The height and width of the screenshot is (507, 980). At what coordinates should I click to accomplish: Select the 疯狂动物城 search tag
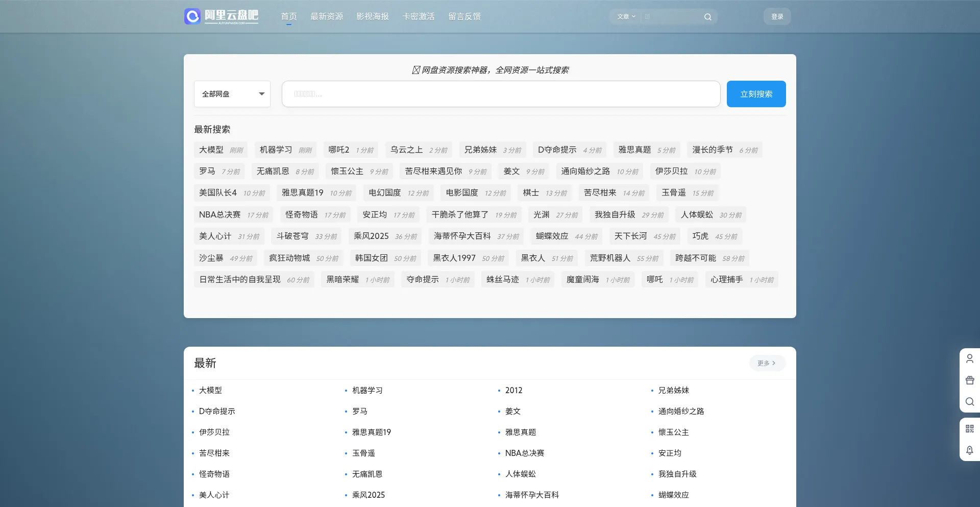click(304, 258)
